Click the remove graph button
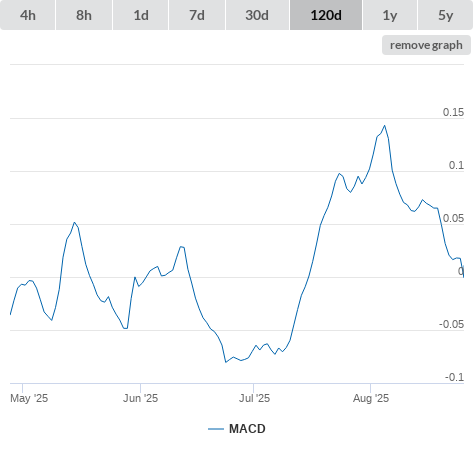 [426, 45]
